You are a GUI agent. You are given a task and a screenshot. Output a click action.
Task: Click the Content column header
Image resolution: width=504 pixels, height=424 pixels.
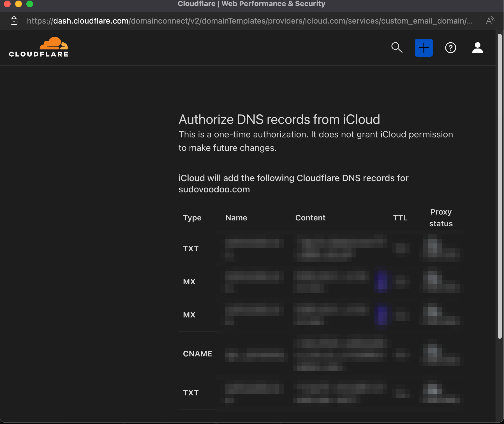pyautogui.click(x=310, y=218)
